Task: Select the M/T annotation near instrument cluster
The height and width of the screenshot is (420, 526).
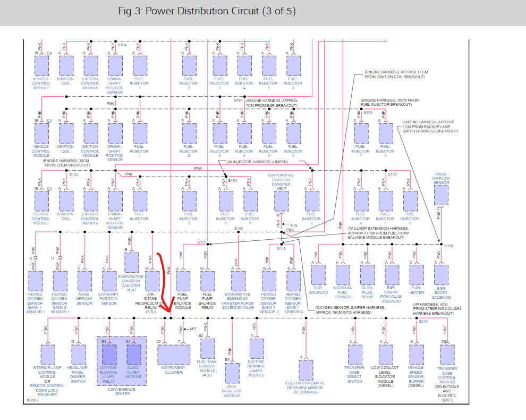Action: point(193,329)
